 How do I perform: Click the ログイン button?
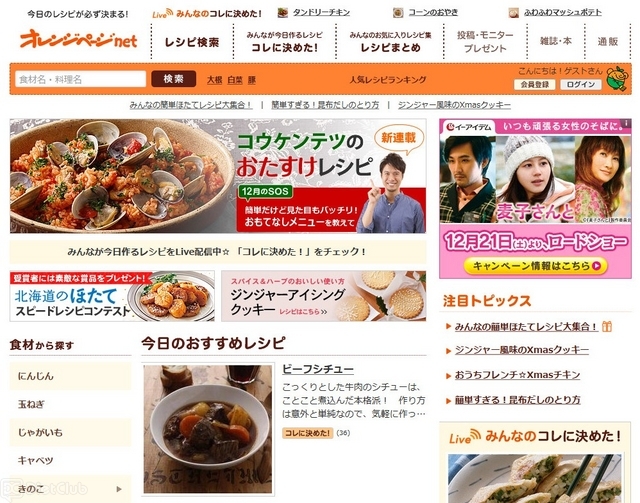pyautogui.click(x=580, y=84)
